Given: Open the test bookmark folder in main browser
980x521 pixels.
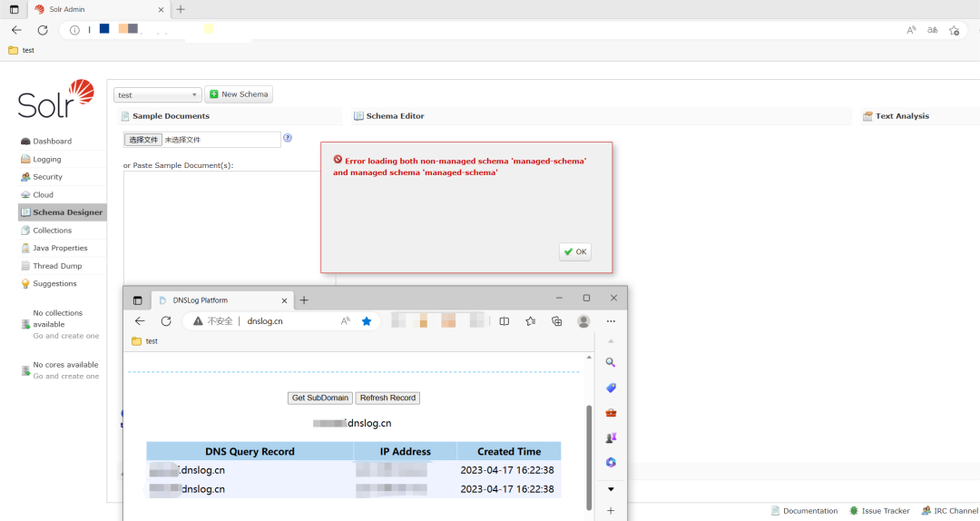Looking at the screenshot, I should [21, 50].
